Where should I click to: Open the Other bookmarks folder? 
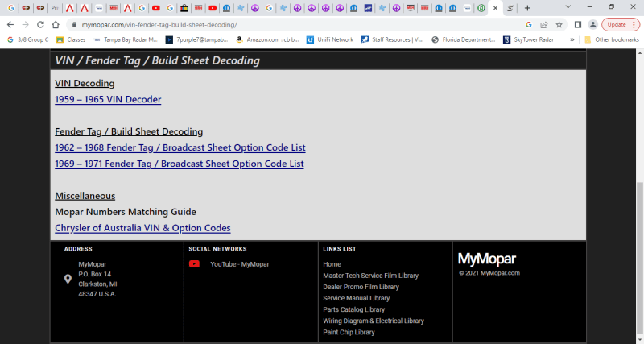[x=612, y=39]
